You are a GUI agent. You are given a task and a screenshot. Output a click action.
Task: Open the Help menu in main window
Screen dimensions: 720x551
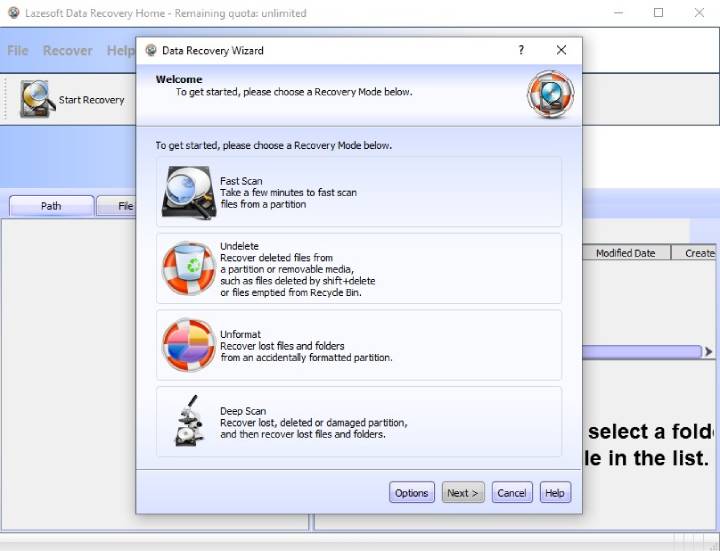coord(121,51)
